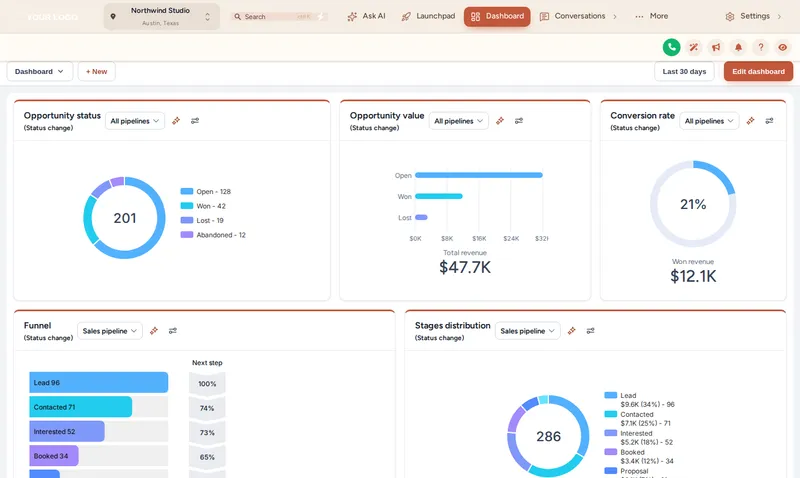Click the megaphone announcements icon

pos(716,47)
